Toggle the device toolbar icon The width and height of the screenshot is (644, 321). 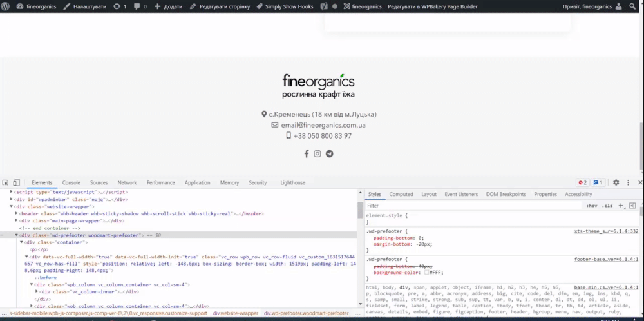[x=17, y=182]
